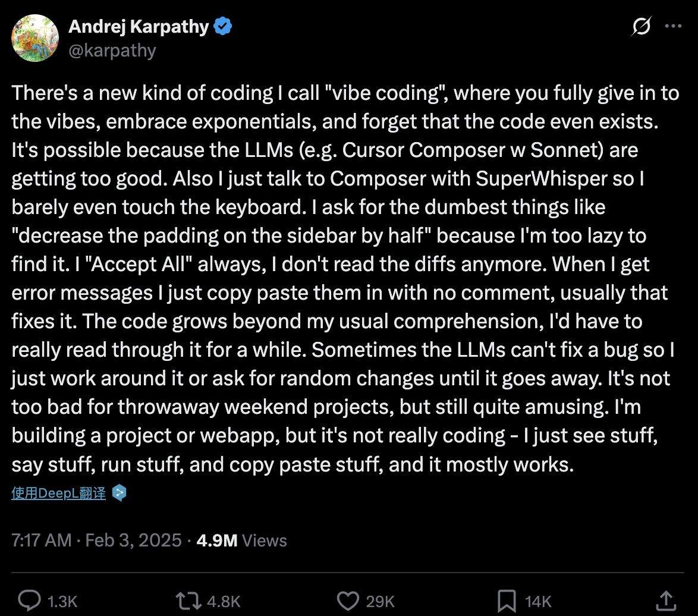Toggle bookmark state of the post
This screenshot has height=616, width=698.
click(x=506, y=601)
